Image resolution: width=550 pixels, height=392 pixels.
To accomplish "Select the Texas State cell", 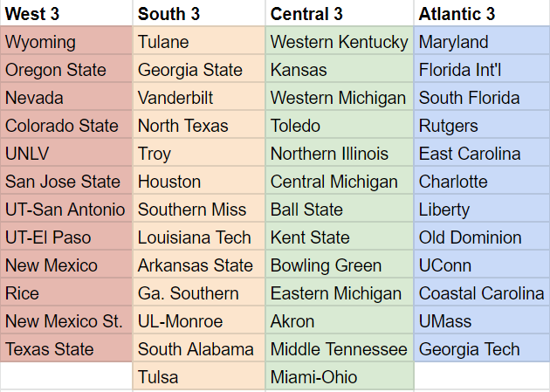I will (66, 347).
